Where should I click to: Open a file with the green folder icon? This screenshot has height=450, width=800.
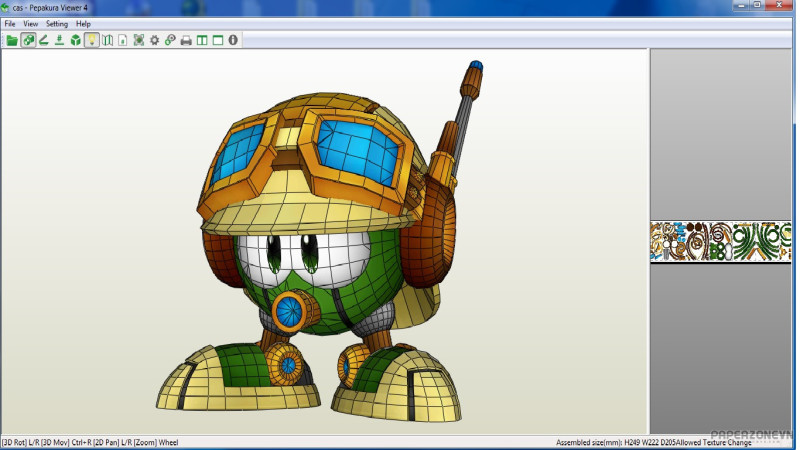[x=12, y=40]
